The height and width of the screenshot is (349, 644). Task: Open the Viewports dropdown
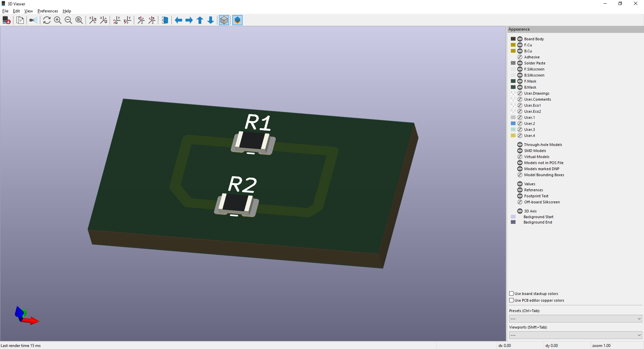click(575, 335)
